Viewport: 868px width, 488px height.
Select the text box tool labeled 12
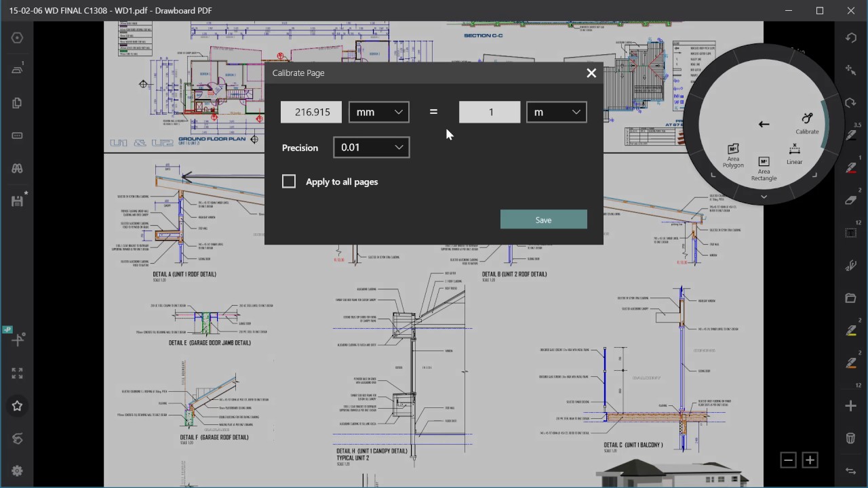coord(852,232)
